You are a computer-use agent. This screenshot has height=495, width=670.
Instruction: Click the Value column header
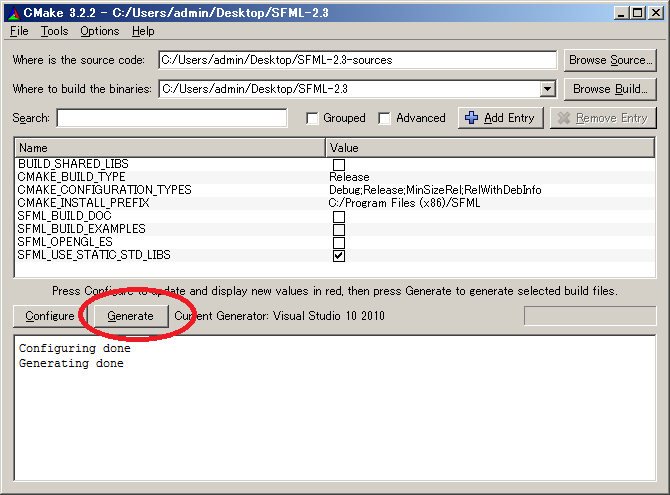(490, 148)
